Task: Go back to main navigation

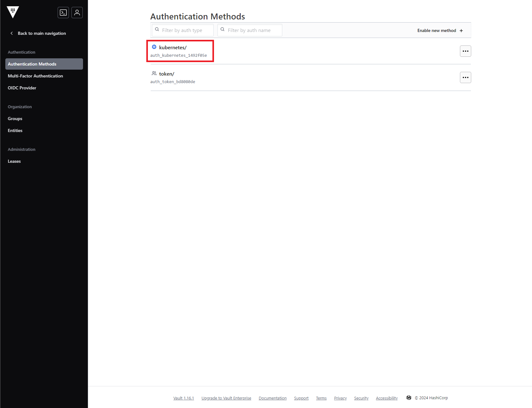Action: pyautogui.click(x=42, y=33)
